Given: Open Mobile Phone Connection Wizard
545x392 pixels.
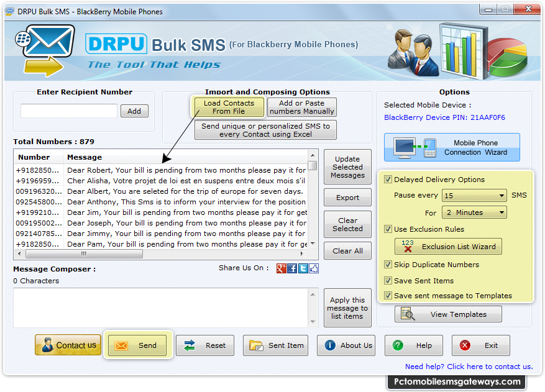Looking at the screenshot, I should [x=452, y=147].
